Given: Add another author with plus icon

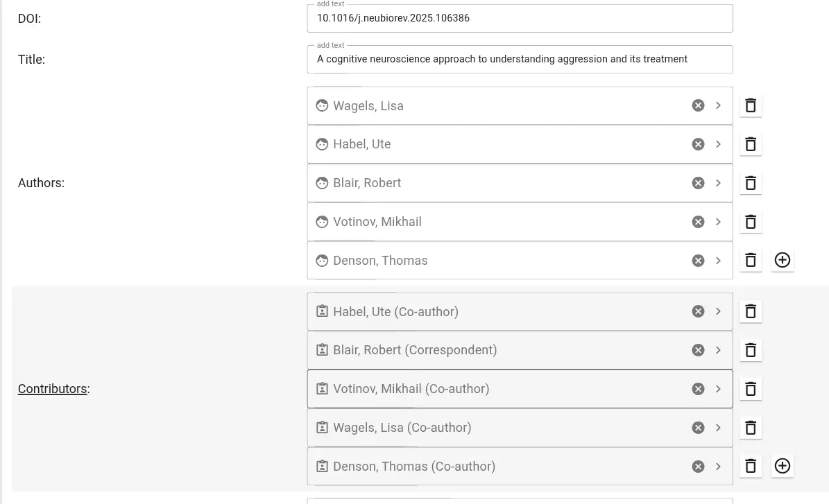Looking at the screenshot, I should [x=782, y=260].
